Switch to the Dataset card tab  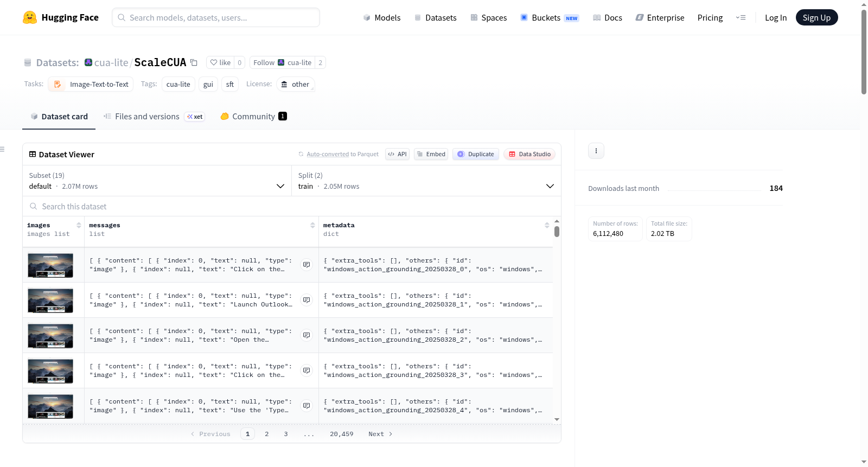pyautogui.click(x=59, y=116)
